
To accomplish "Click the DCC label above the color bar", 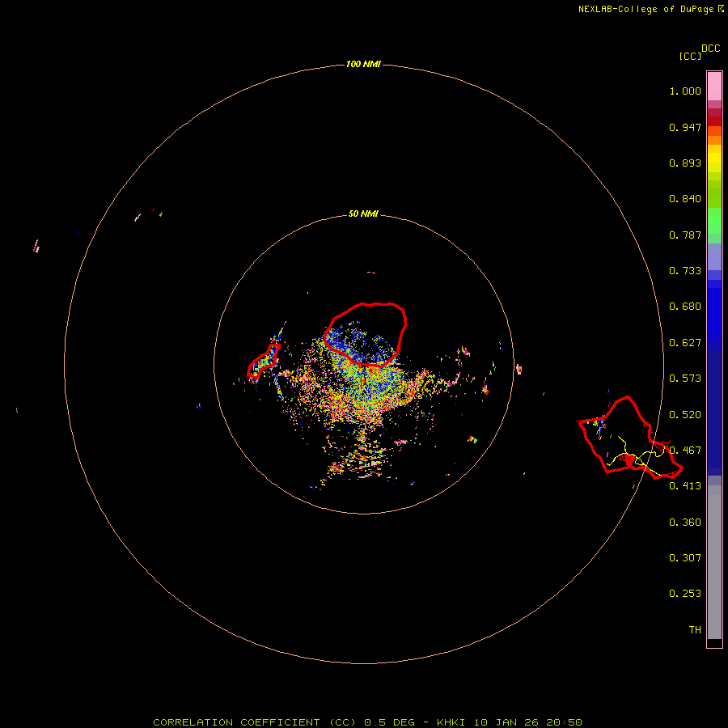I will click(x=711, y=49).
